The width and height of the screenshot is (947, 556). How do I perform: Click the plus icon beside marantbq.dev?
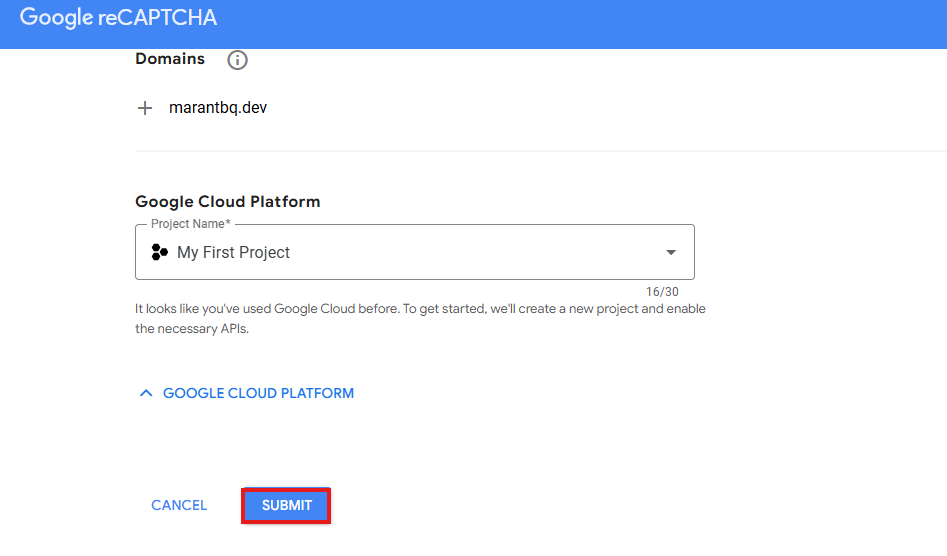145,108
